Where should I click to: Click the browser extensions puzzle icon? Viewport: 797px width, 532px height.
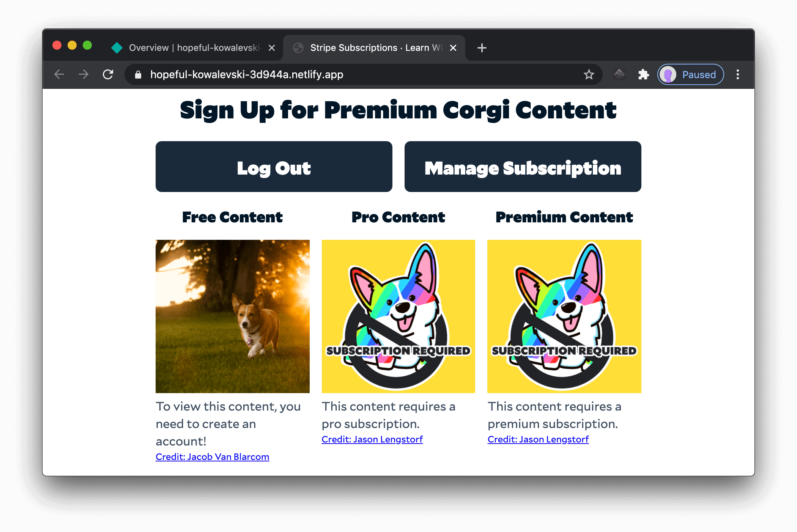(644, 75)
